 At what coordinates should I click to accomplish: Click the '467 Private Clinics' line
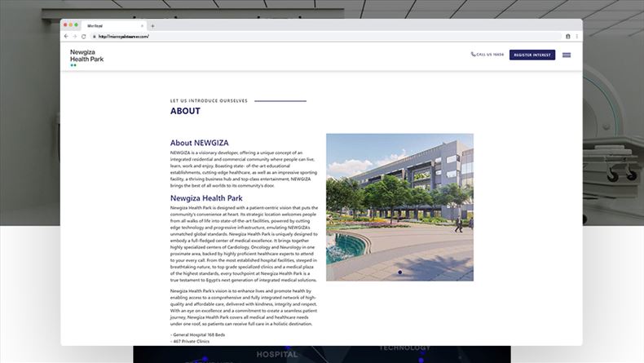[x=190, y=341]
